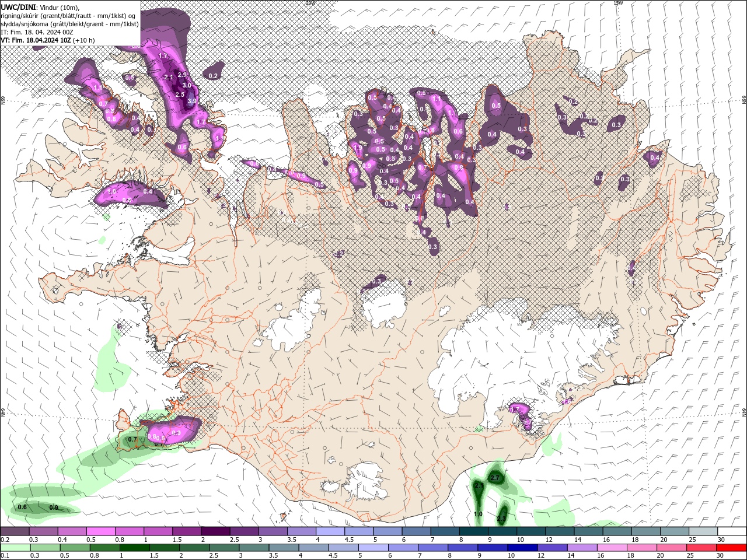Click the '2.7' rain value south of Iceland

(495, 478)
